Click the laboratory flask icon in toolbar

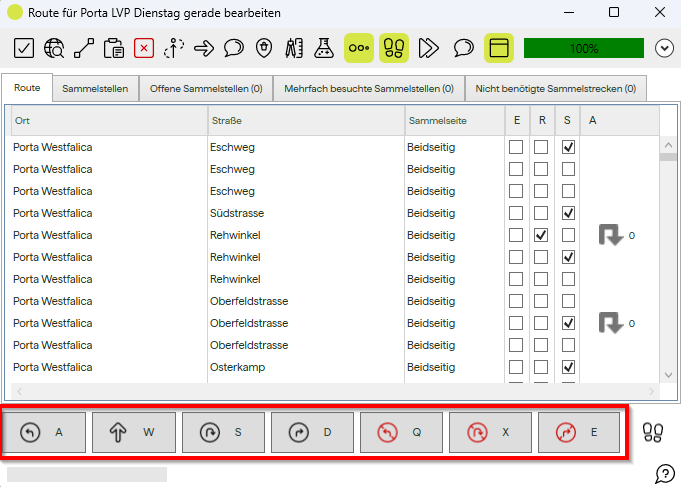(323, 47)
